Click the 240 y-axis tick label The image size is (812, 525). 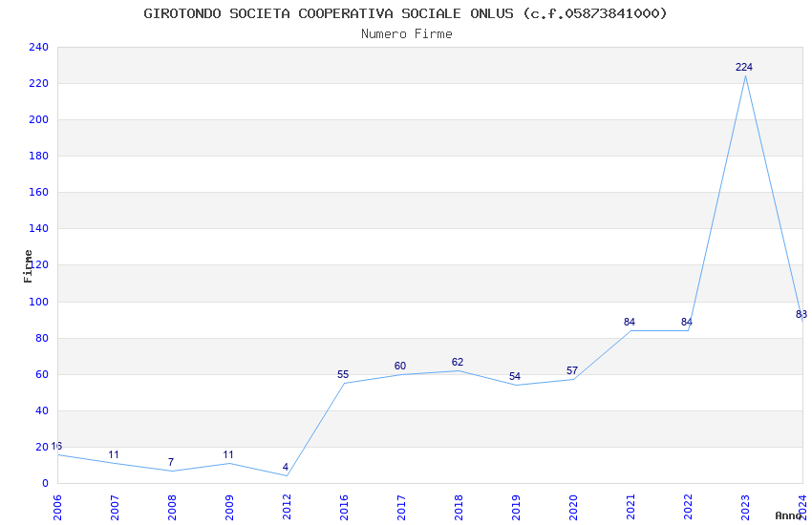point(38,47)
